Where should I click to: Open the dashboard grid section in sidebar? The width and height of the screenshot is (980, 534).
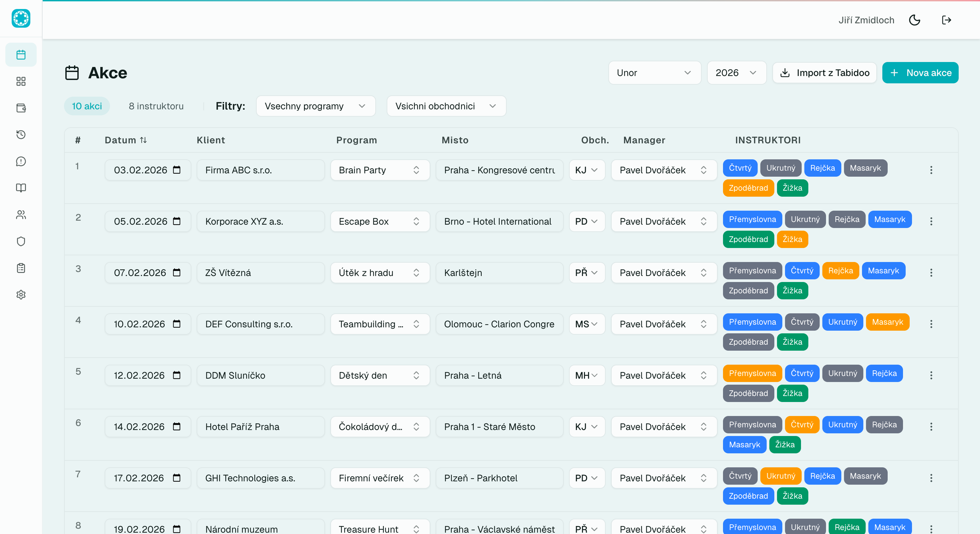pos(21,81)
